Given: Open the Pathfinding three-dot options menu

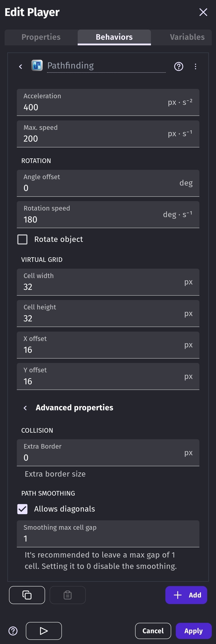Looking at the screenshot, I should pos(195,67).
